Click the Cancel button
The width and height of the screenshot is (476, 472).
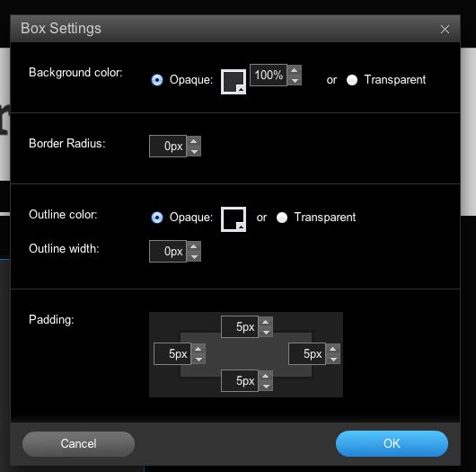[78, 444]
